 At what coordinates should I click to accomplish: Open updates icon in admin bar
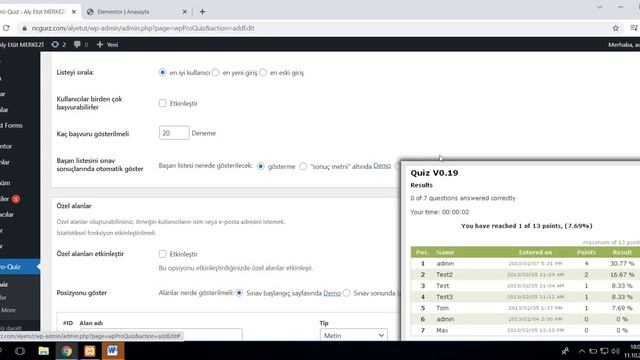pos(58,44)
